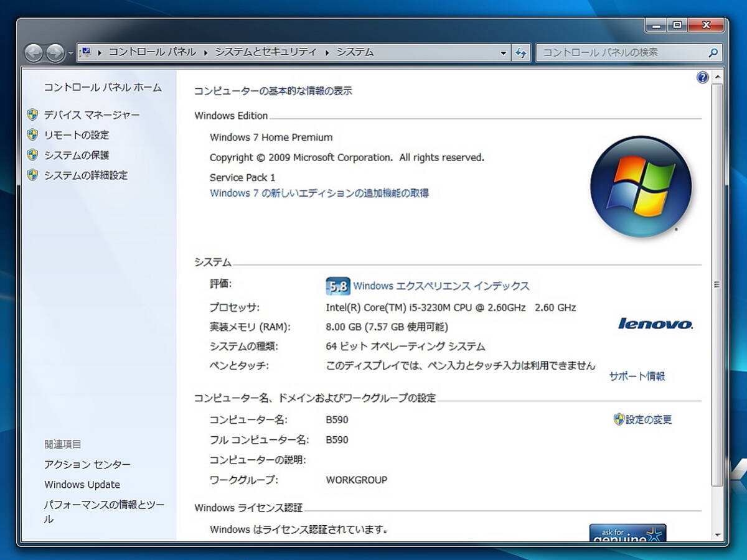Select コントロール パネル in the breadcrumb
The height and width of the screenshot is (560, 747).
tap(153, 52)
